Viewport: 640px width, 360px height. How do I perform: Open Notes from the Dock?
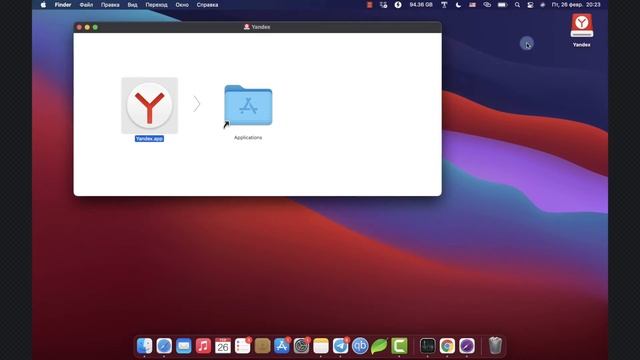[x=321, y=346]
